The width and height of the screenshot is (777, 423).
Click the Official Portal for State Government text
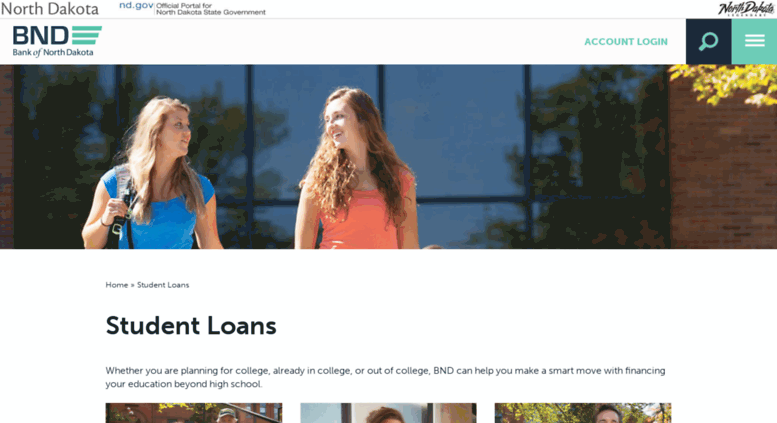pos(211,9)
